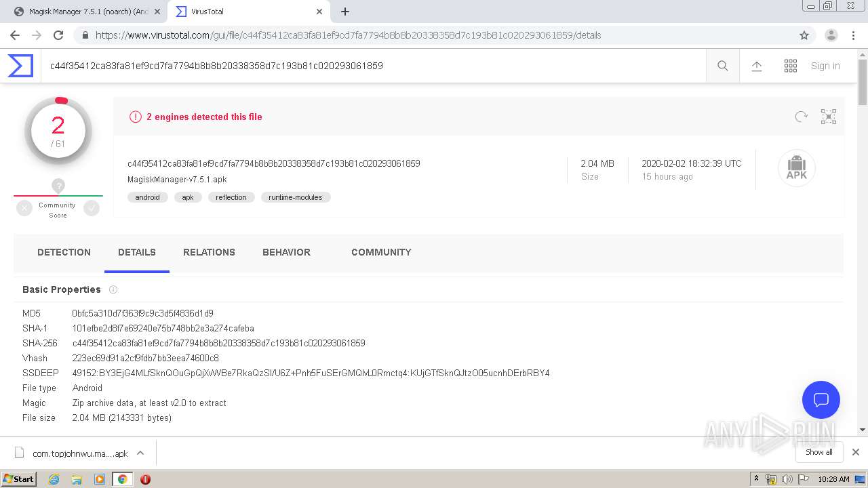Image resolution: width=868 pixels, height=488 pixels.
Task: Open the chat bubble button
Action: coord(821,399)
